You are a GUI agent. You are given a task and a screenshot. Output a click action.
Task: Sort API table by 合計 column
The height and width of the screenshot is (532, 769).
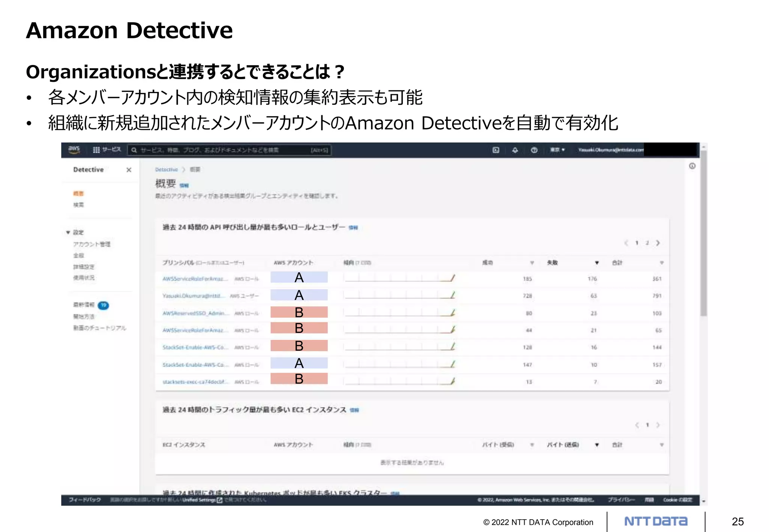point(662,263)
